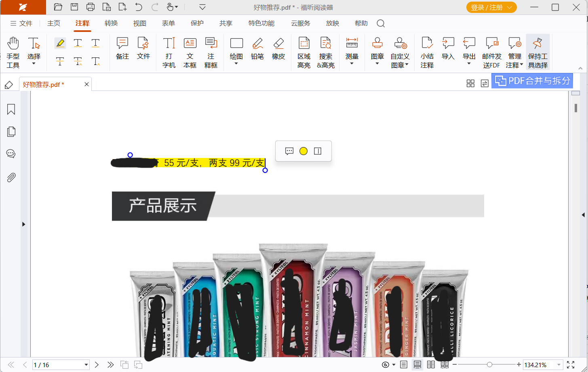Expand Custom Stamp (自定义图章) dropdown

(x=407, y=65)
